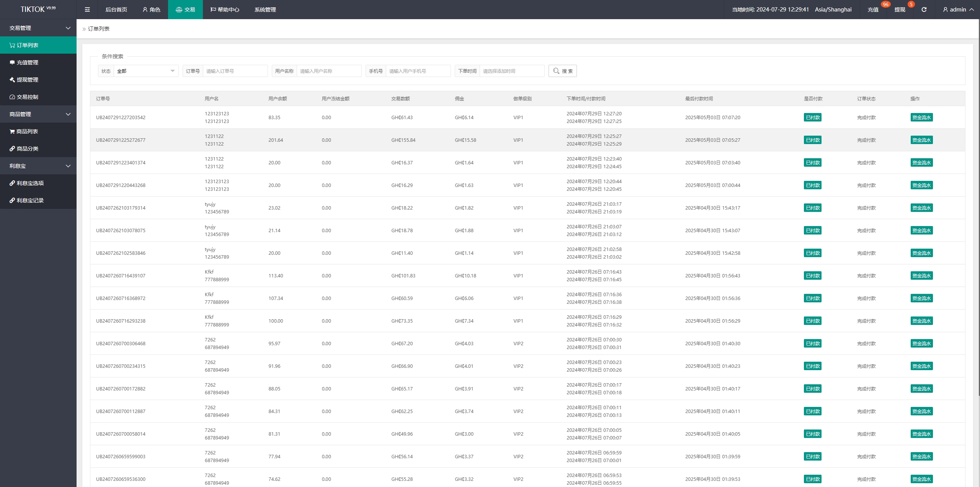Screen dimensions: 980x487
Task: Open 提现 notifications with 5 badge
Action: click(x=900, y=10)
